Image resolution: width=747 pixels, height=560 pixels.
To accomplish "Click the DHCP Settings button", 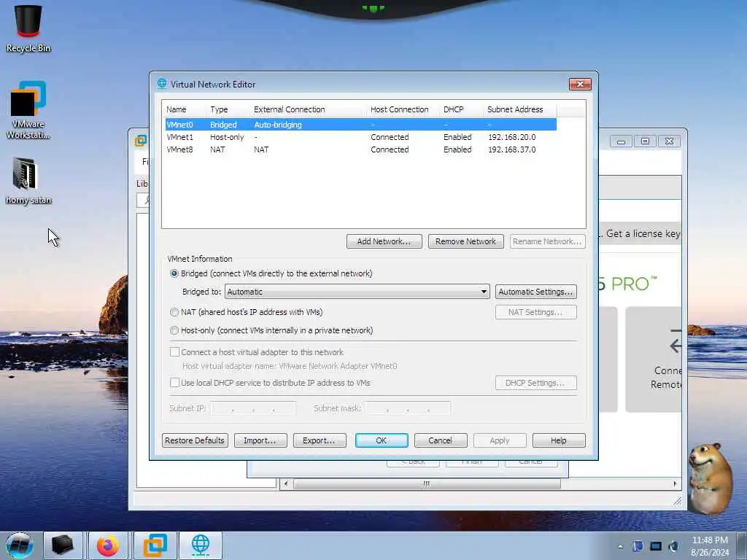I will (536, 383).
